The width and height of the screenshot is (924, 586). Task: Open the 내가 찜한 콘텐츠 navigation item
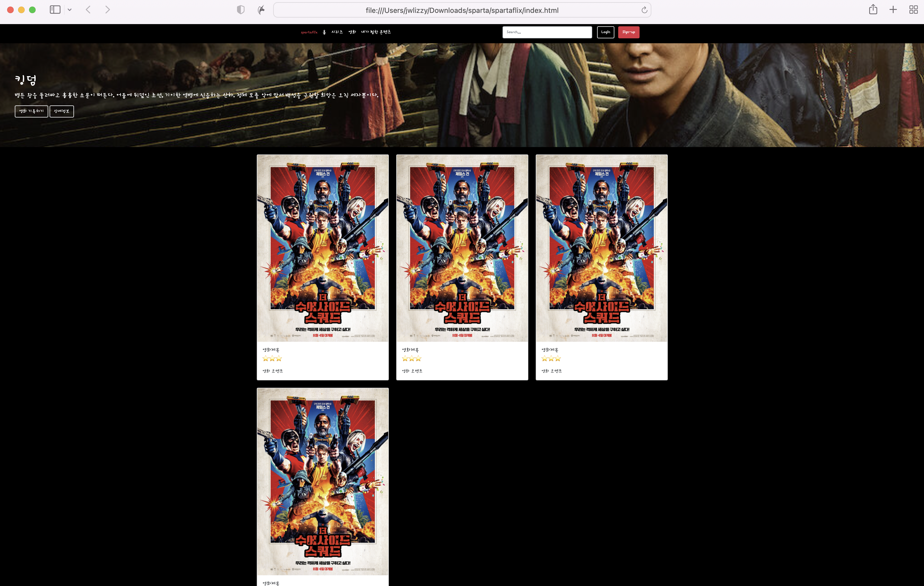(x=376, y=32)
